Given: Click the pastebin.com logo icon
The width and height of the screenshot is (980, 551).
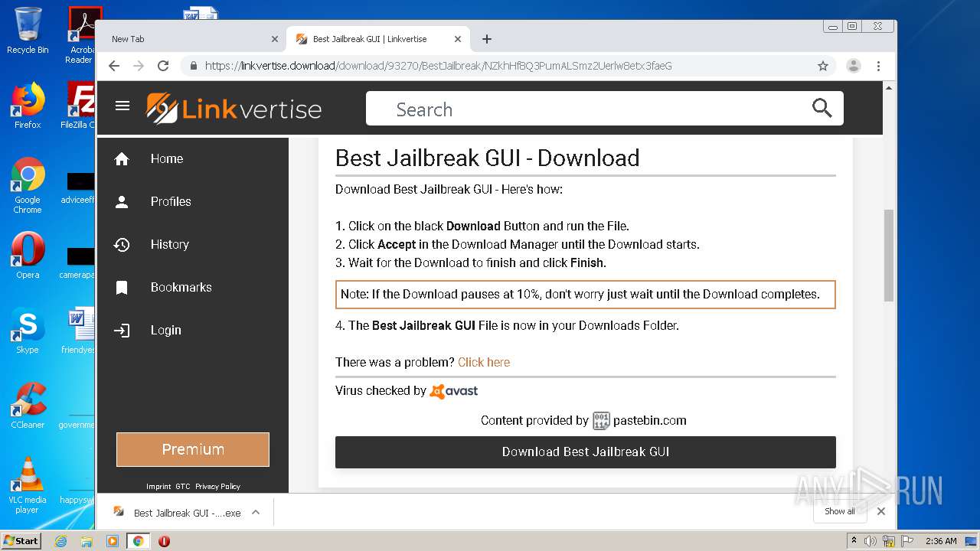Looking at the screenshot, I should [x=601, y=420].
